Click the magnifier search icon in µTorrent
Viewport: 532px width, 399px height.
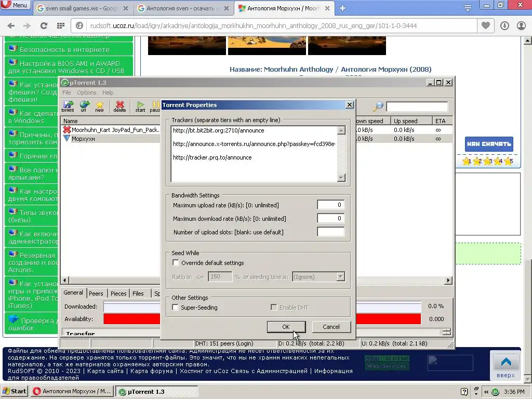point(378,106)
